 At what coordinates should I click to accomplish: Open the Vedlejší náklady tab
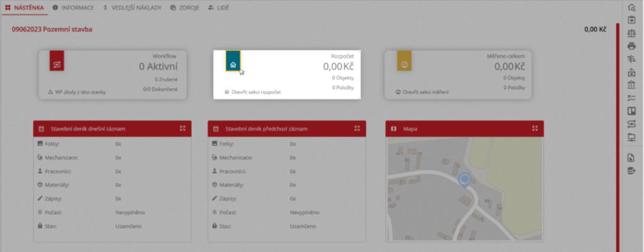tap(131, 8)
